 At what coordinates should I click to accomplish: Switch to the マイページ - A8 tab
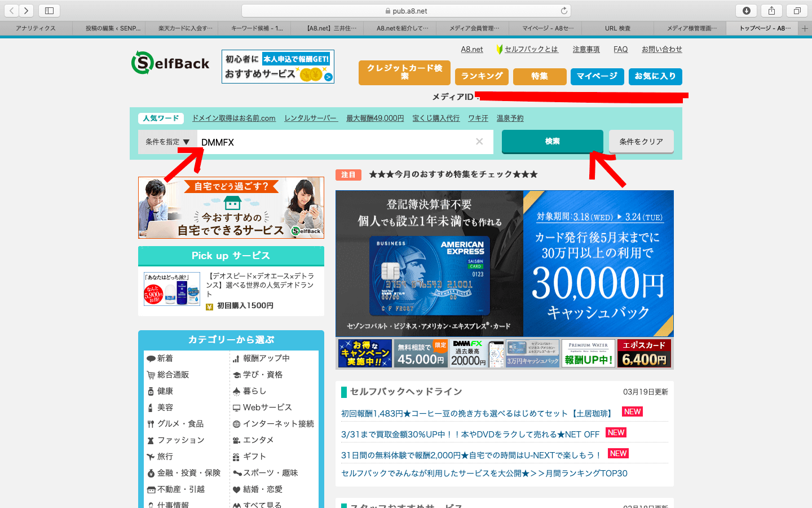545,28
